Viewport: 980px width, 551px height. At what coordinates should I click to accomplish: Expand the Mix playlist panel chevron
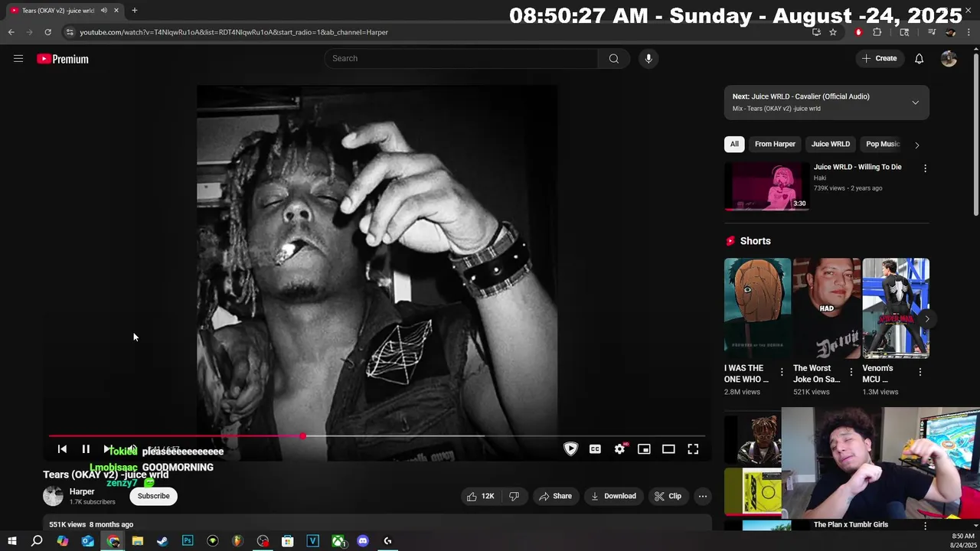(x=915, y=103)
